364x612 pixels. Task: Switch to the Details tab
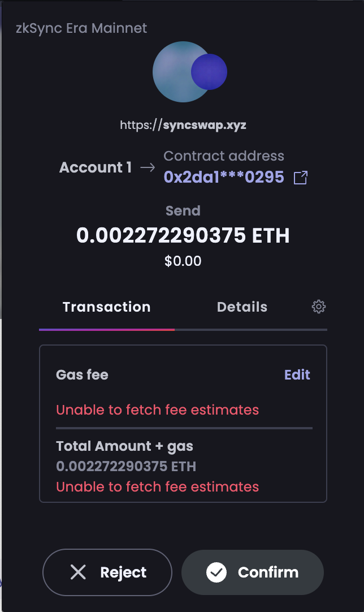tap(242, 307)
